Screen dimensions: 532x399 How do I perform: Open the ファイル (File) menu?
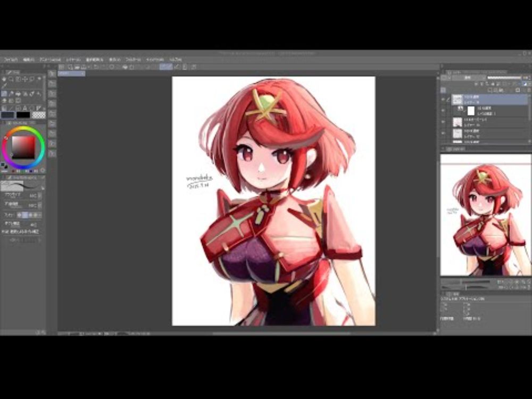[11, 60]
